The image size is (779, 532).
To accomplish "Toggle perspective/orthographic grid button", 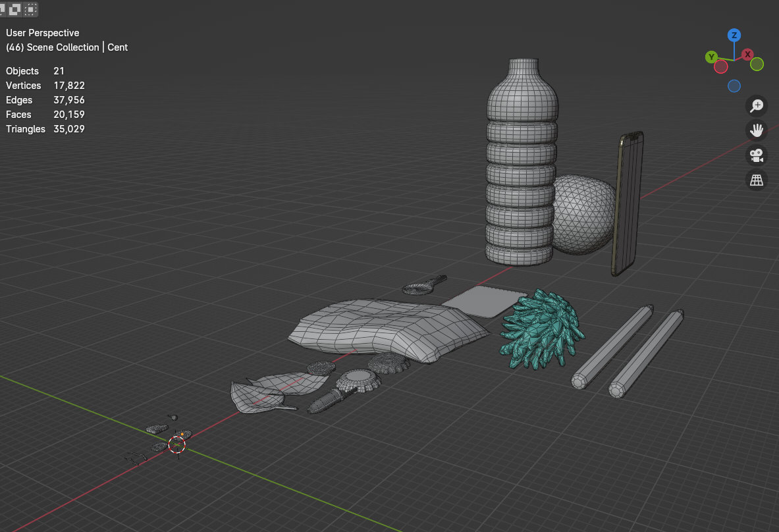I will coord(756,180).
